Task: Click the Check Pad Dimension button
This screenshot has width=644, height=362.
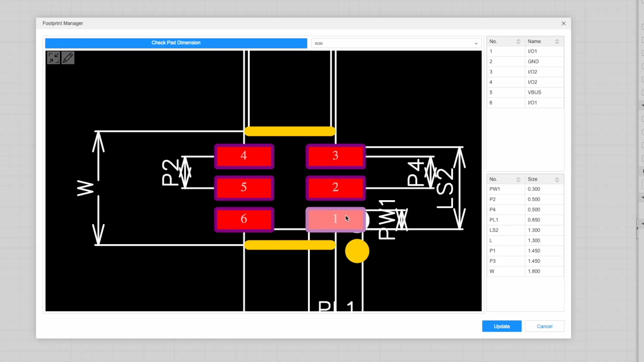Action: [176, 43]
